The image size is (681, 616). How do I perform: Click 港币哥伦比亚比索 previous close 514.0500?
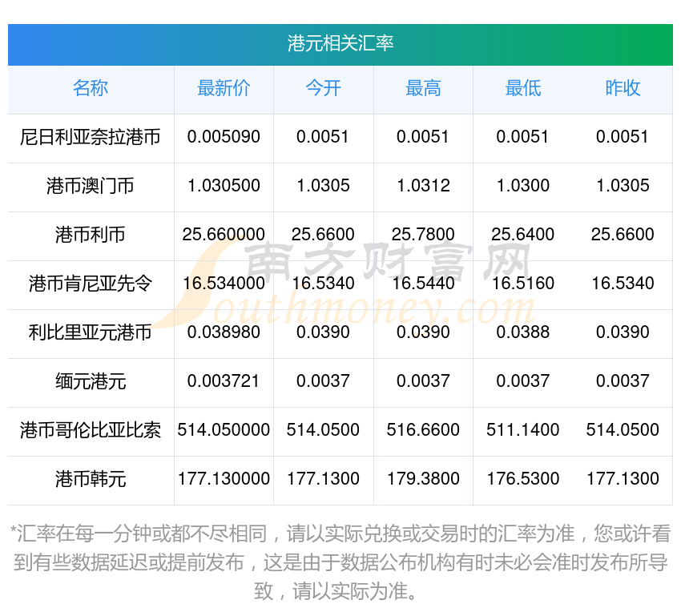pos(623,430)
